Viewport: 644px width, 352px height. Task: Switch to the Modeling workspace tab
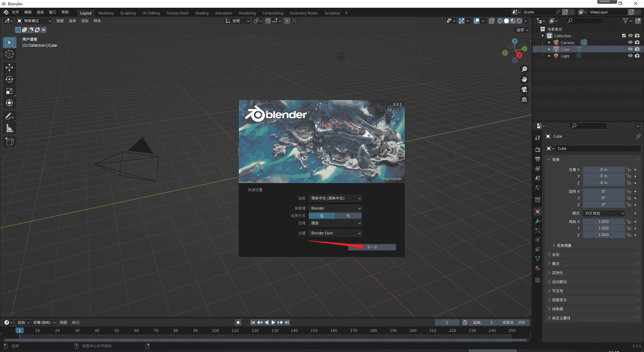106,13
